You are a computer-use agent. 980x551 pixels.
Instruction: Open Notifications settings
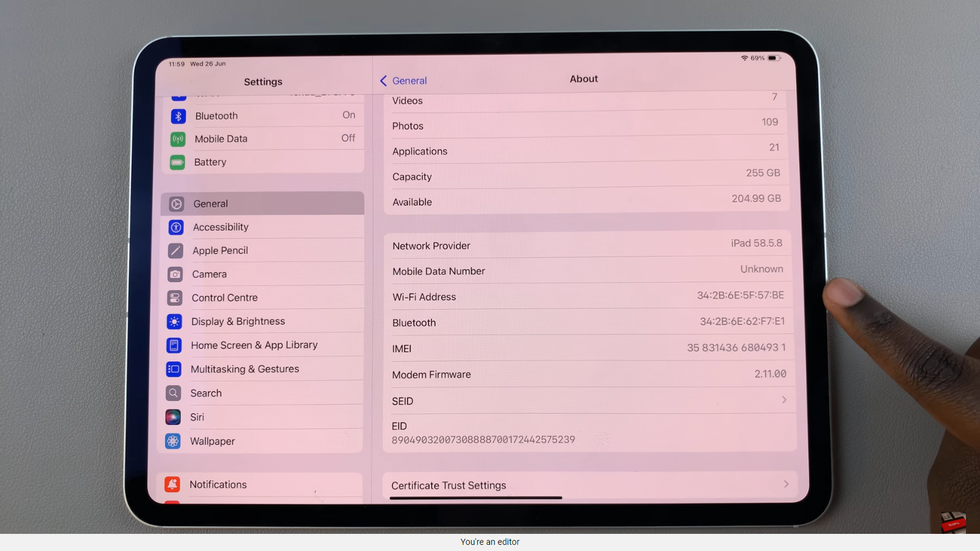click(x=259, y=485)
